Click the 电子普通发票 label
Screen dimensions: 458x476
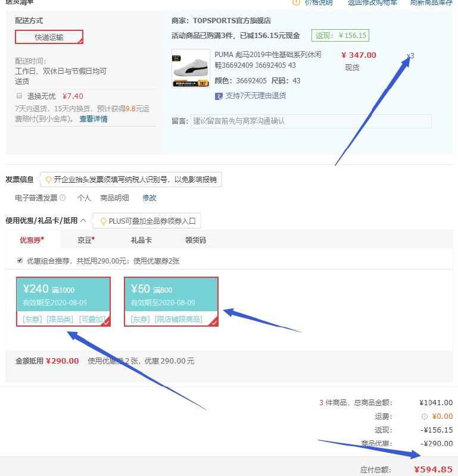point(36,198)
